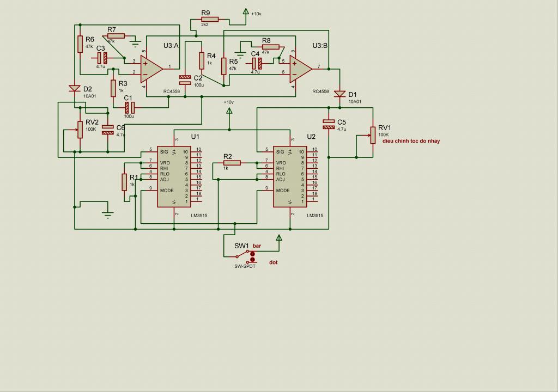The image size is (558, 392).
Task: Select resistor R9 symbol near 2k2
Action: point(210,20)
